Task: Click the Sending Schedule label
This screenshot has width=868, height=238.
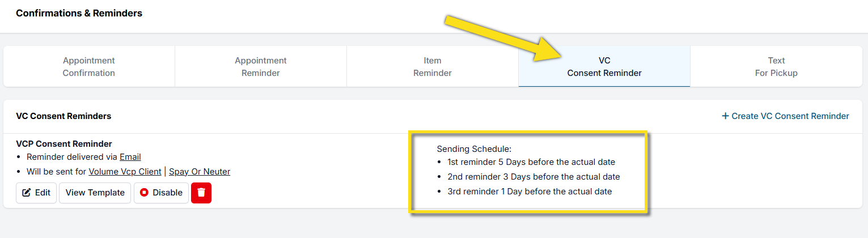Action: (474, 149)
